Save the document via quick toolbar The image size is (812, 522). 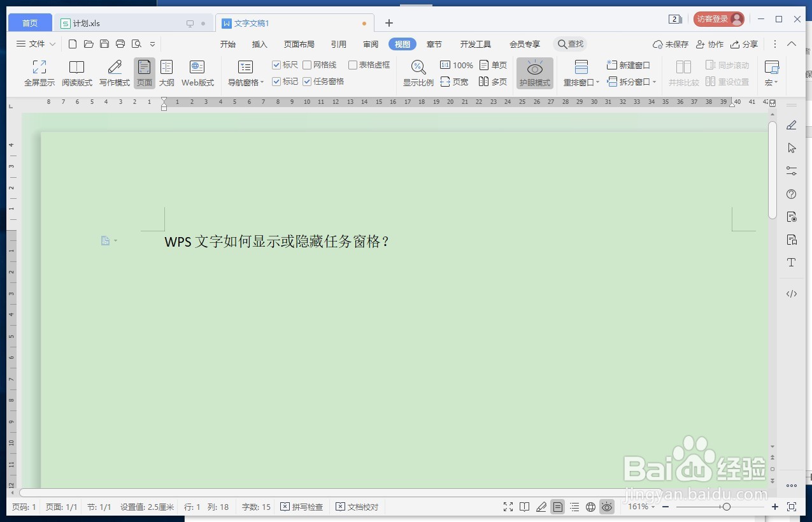pos(104,44)
